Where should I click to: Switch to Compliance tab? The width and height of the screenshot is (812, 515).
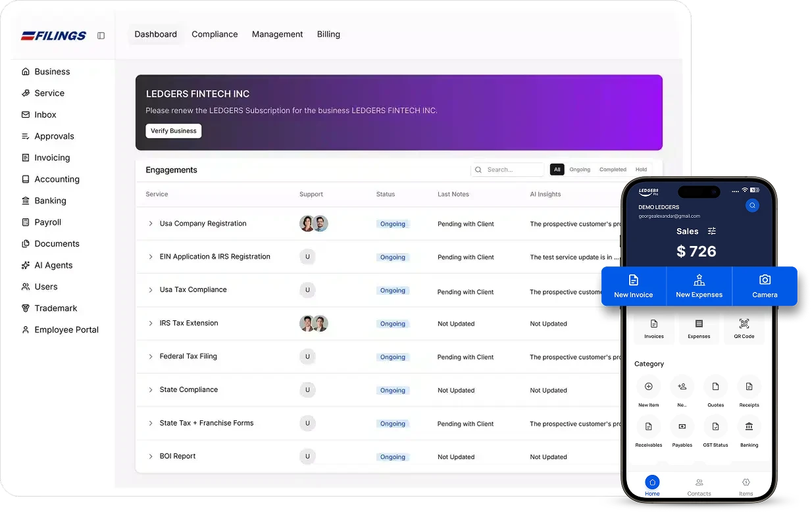(x=215, y=34)
